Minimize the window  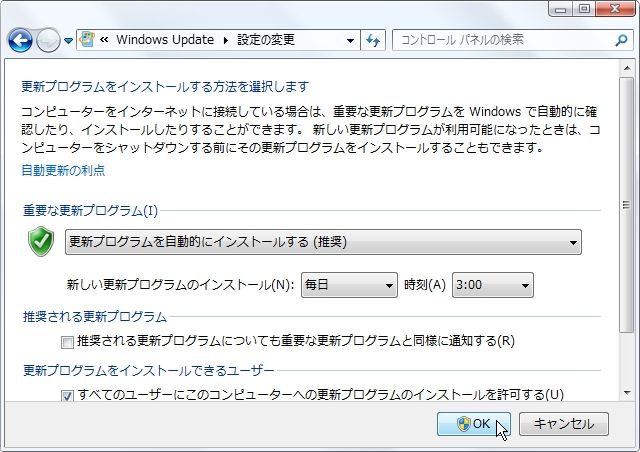click(x=560, y=9)
